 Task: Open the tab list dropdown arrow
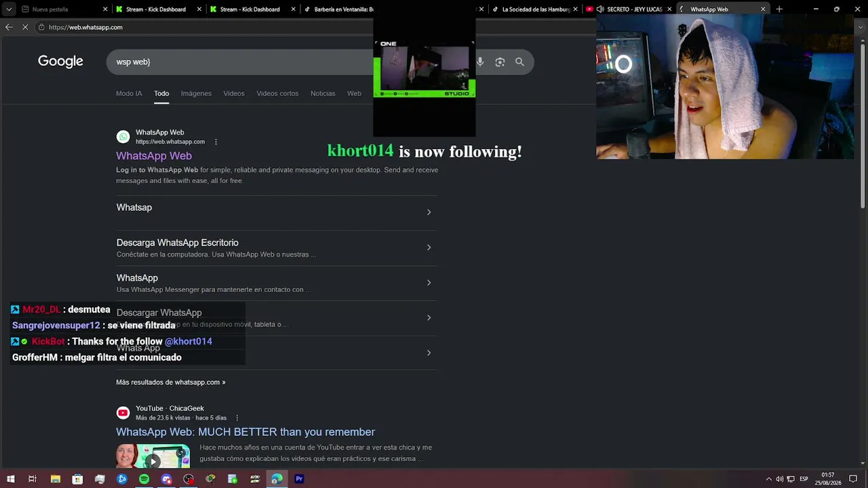[x=9, y=9]
